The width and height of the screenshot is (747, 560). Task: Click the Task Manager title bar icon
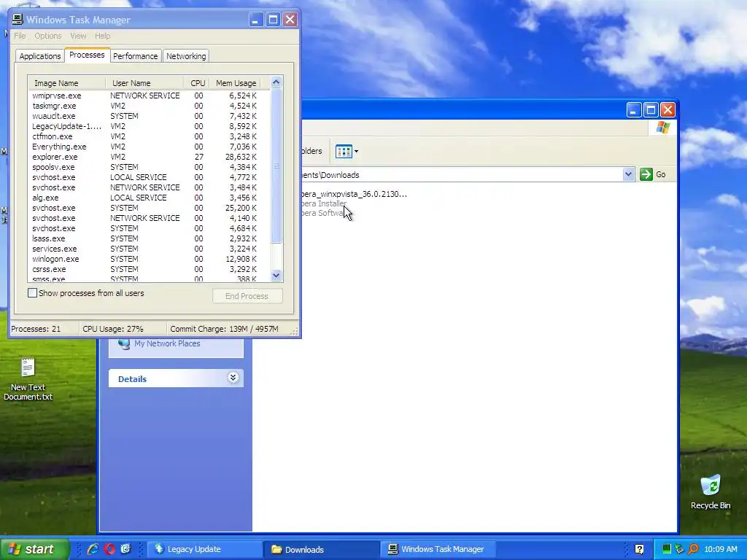click(x=18, y=20)
